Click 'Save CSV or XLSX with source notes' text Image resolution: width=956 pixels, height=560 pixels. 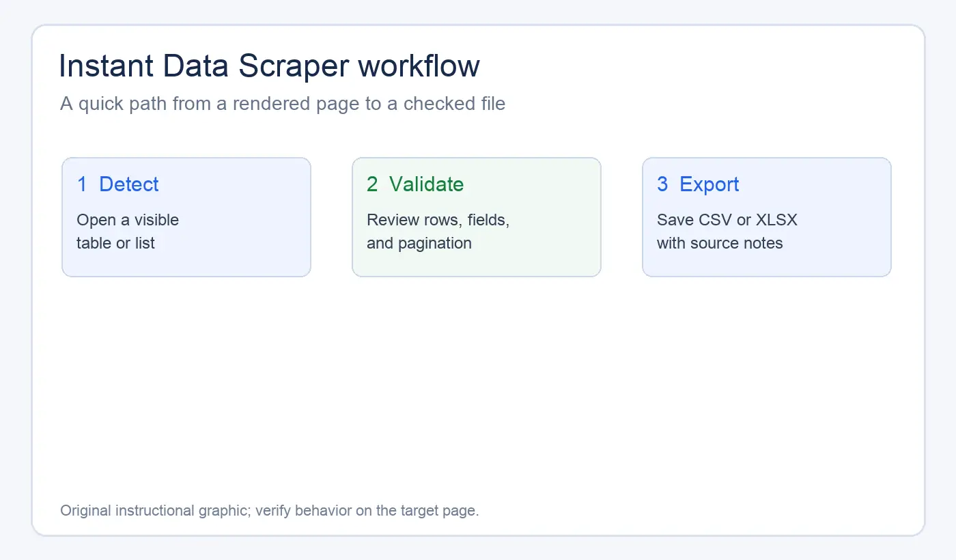(727, 232)
